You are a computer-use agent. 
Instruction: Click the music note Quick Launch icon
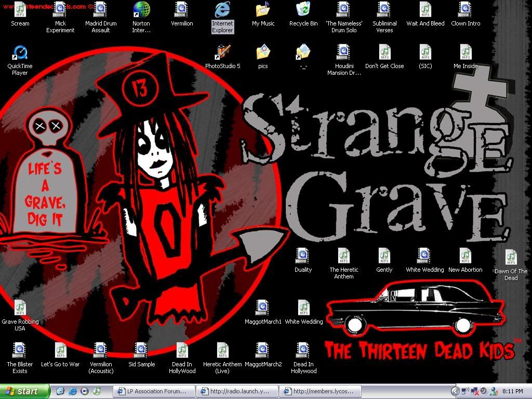pos(96,391)
